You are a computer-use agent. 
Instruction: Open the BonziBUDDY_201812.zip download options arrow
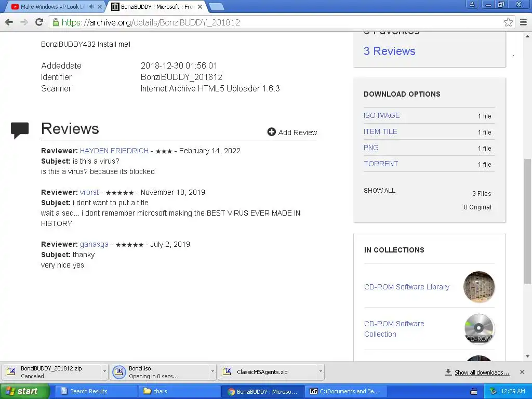pos(104,371)
